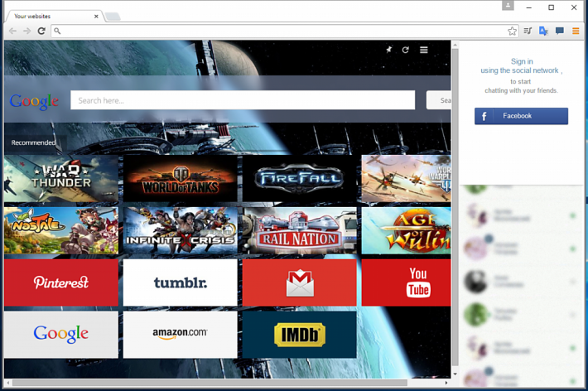Open the orange browser menu icon

(576, 31)
